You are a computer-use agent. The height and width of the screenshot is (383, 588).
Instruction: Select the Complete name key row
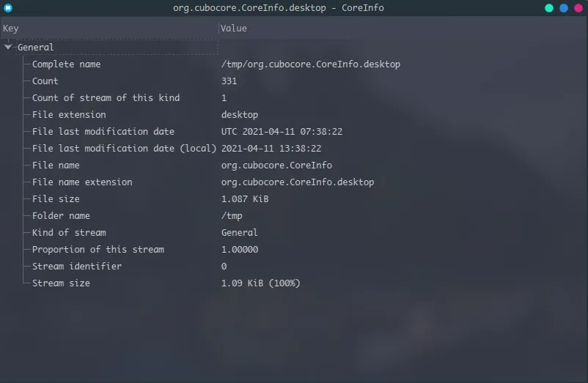click(67, 64)
